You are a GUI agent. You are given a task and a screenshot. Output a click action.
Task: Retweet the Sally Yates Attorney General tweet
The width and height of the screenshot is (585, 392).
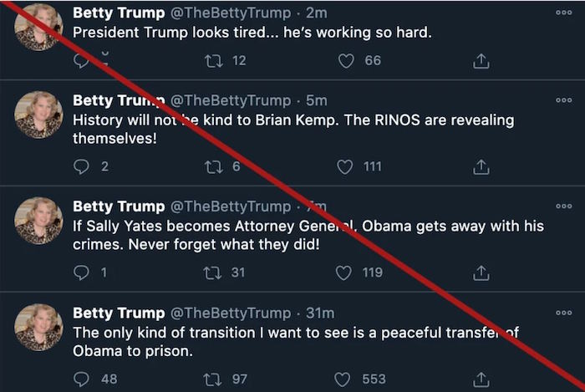(x=213, y=272)
